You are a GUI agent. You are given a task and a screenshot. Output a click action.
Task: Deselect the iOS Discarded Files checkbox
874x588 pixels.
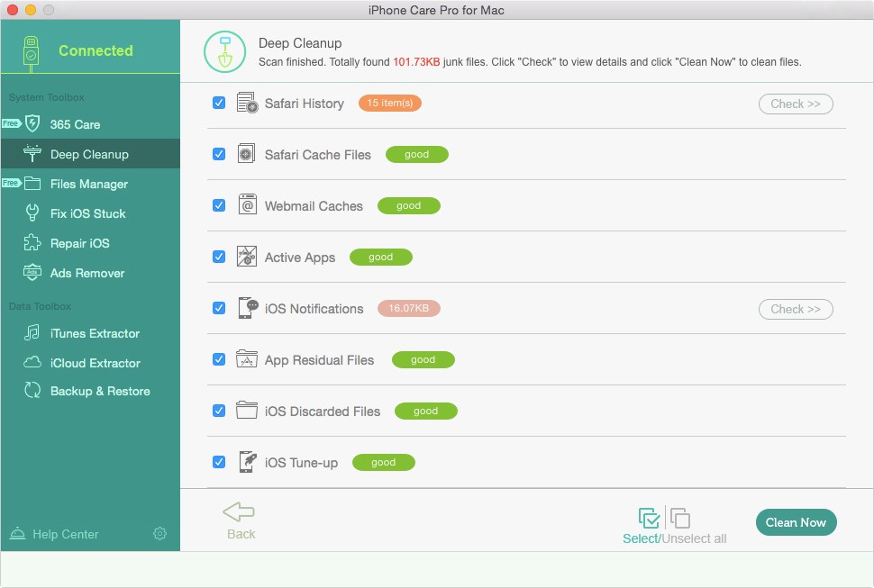point(219,411)
